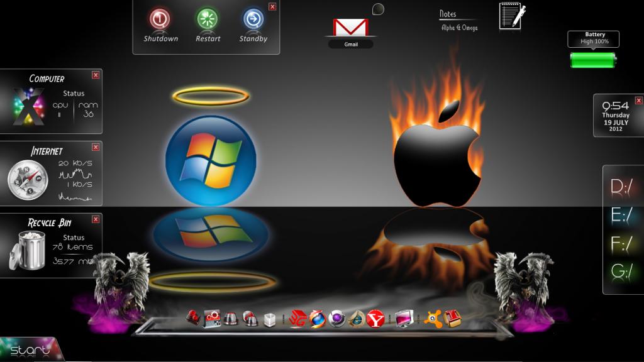Click the "Thursday" day text
The height and width of the screenshot is (362, 644).
[616, 116]
